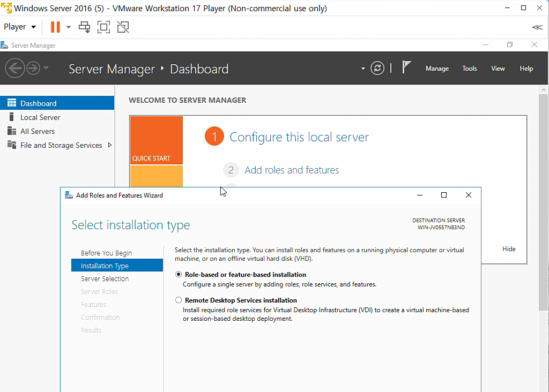The height and width of the screenshot is (392, 549).
Task: Click Dashboard breadcrumb in the header
Action: click(199, 69)
